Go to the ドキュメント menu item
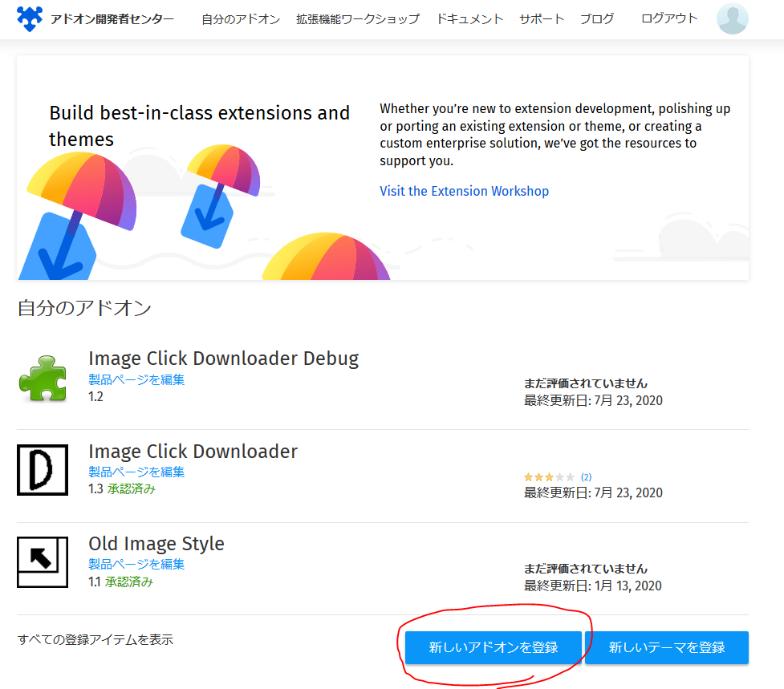784x689 pixels. (x=470, y=19)
